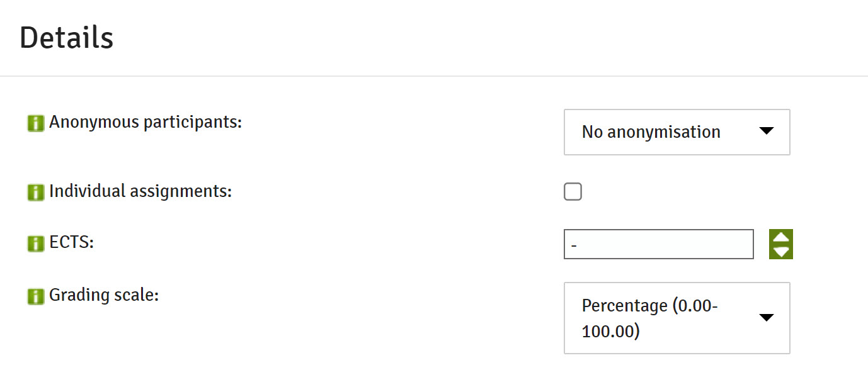Show info for Grading scale

point(36,296)
